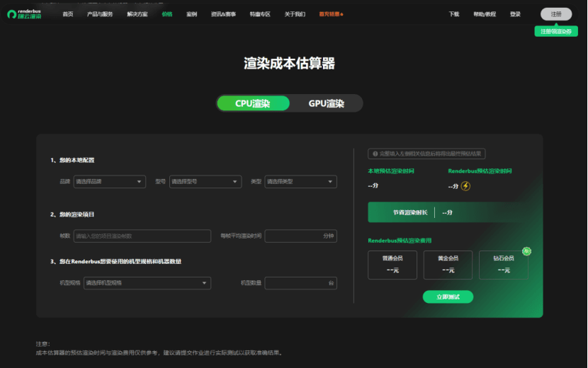
Task: Open 首页 in the top navigation
Action: (x=68, y=14)
